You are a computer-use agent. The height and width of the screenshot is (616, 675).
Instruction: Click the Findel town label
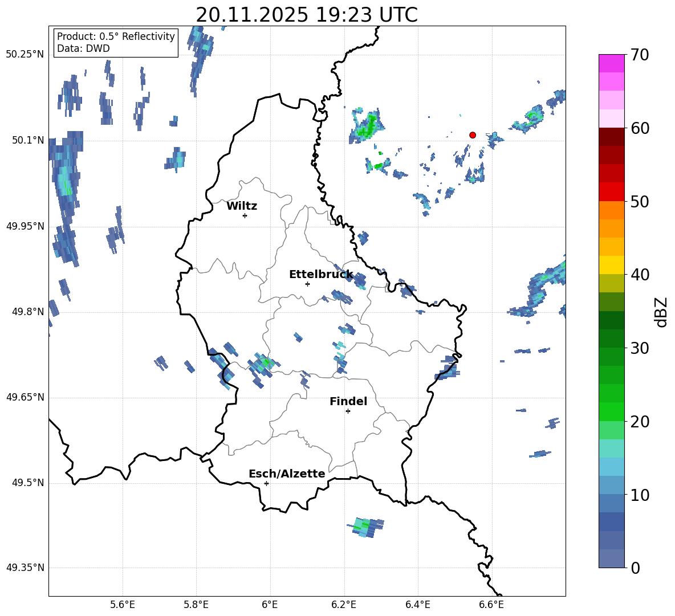click(x=348, y=401)
